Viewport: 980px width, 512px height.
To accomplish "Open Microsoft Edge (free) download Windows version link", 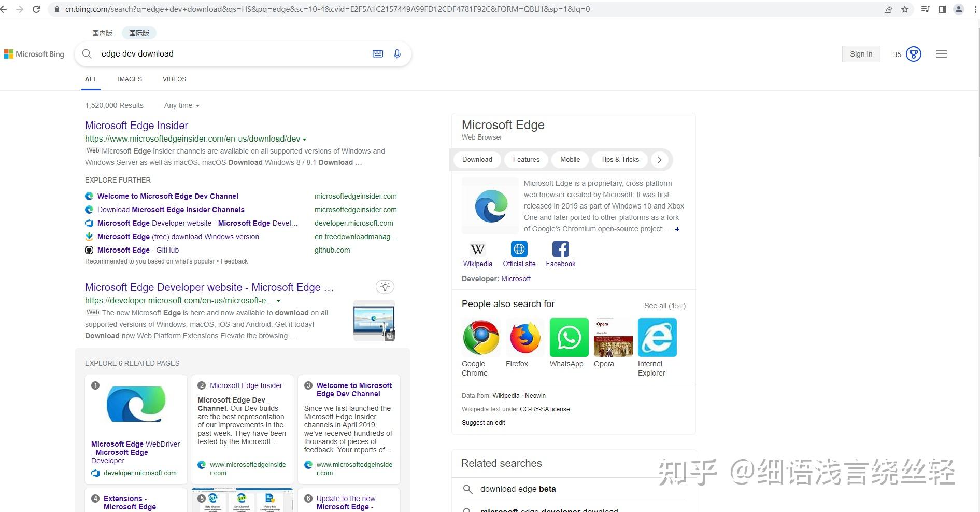I will (178, 237).
